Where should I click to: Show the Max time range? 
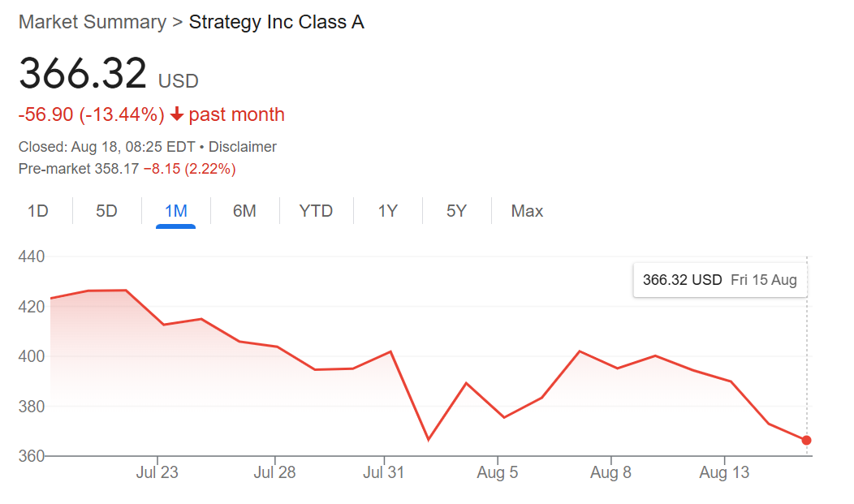[x=527, y=211]
